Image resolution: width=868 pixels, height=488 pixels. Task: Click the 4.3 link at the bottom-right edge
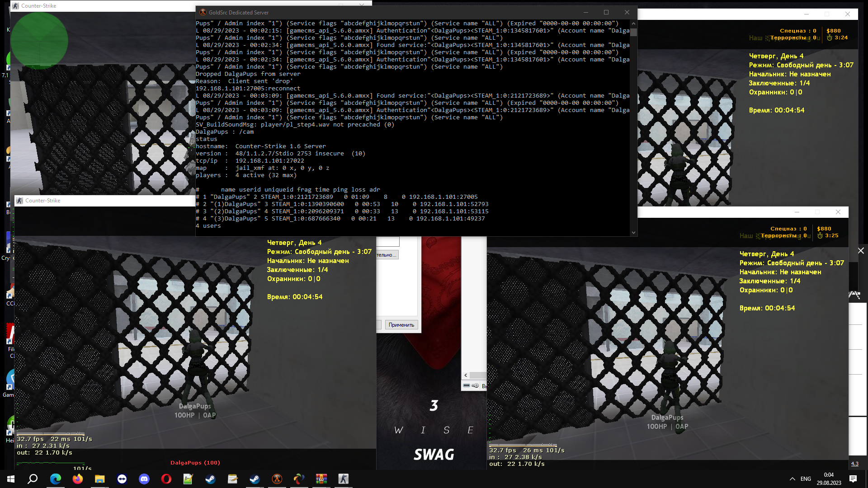pos(855,464)
